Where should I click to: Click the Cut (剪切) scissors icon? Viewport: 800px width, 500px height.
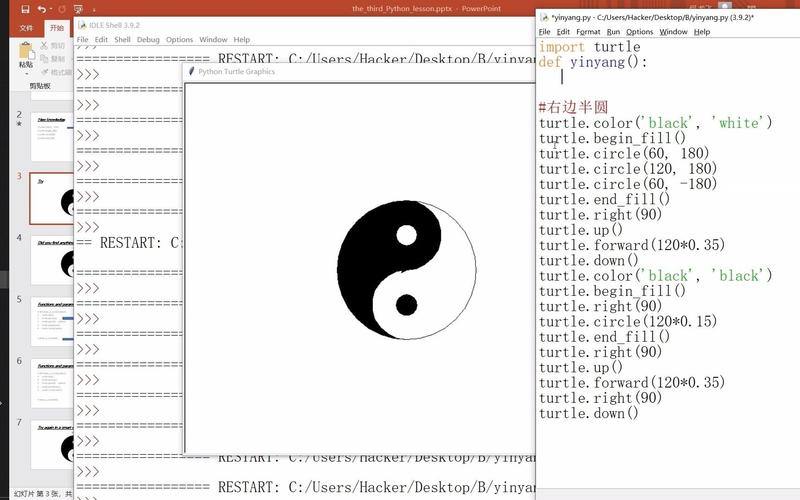pos(44,45)
